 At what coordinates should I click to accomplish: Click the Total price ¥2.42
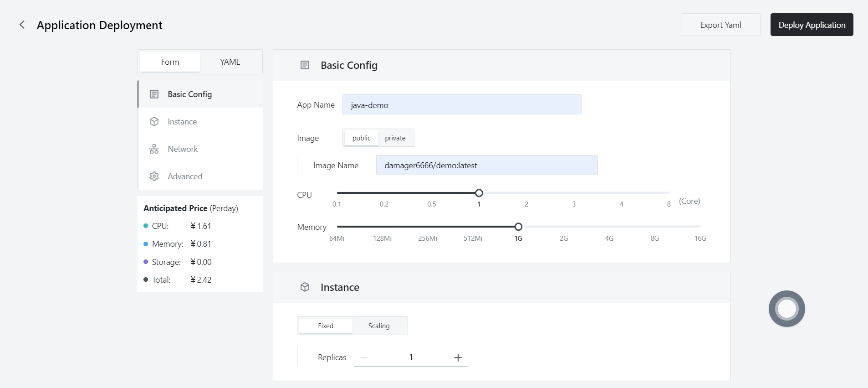201,280
